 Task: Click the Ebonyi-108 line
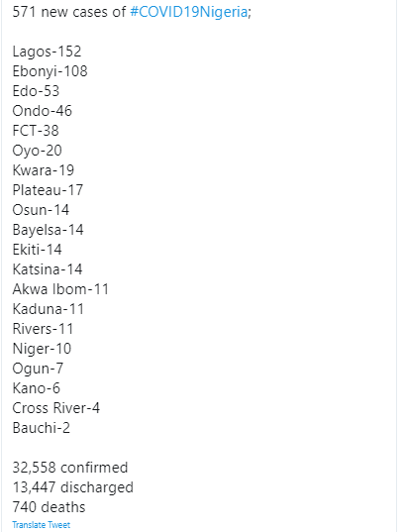tap(50, 71)
